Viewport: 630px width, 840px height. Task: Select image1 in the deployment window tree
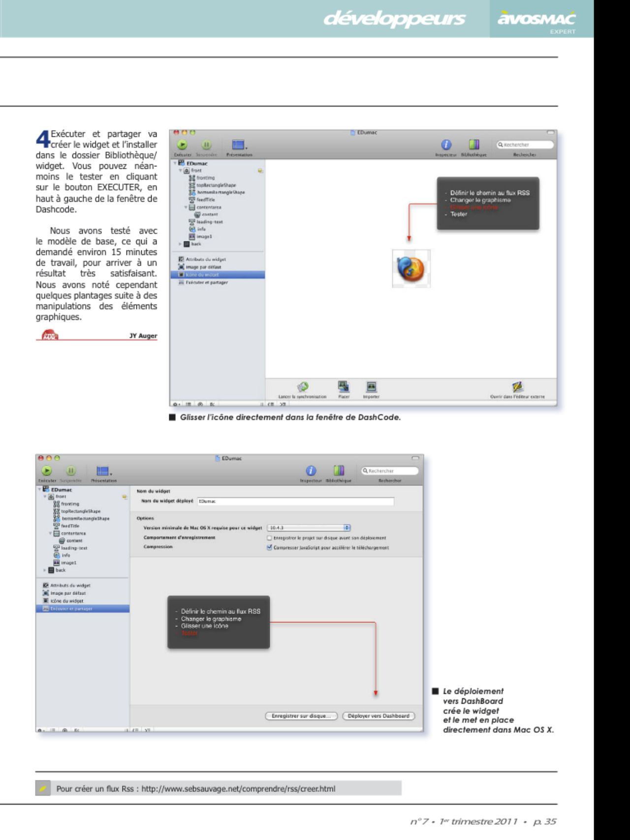pyautogui.click(x=64, y=563)
